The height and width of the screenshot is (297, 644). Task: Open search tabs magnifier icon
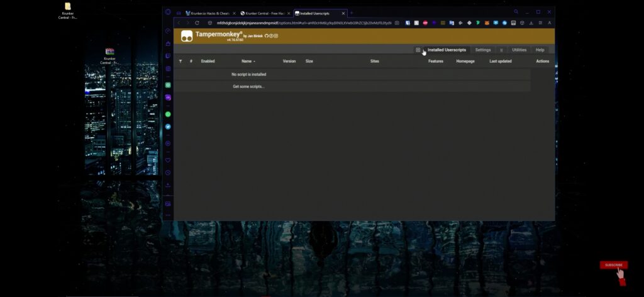(x=516, y=12)
